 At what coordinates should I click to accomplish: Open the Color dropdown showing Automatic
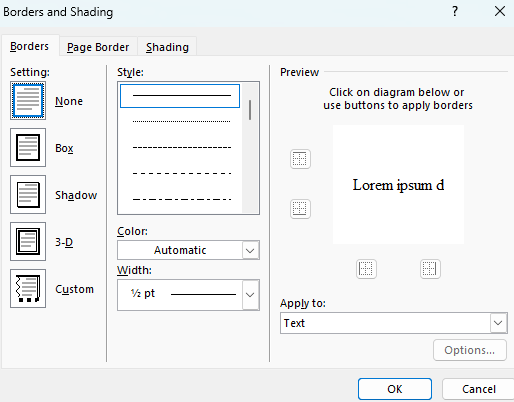pyautogui.click(x=188, y=250)
